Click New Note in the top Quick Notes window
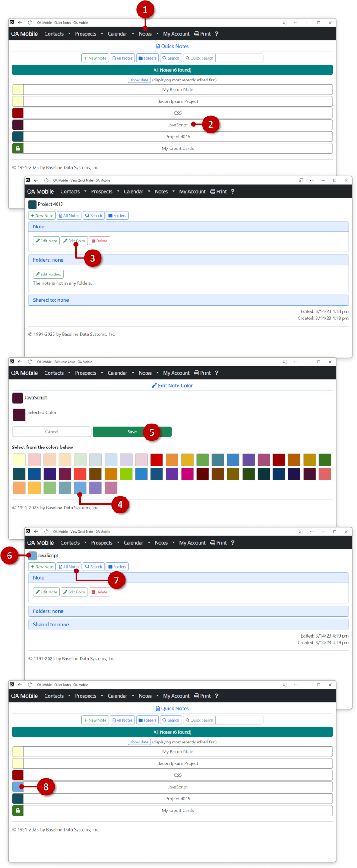This screenshot has width=357, height=868. [x=95, y=58]
